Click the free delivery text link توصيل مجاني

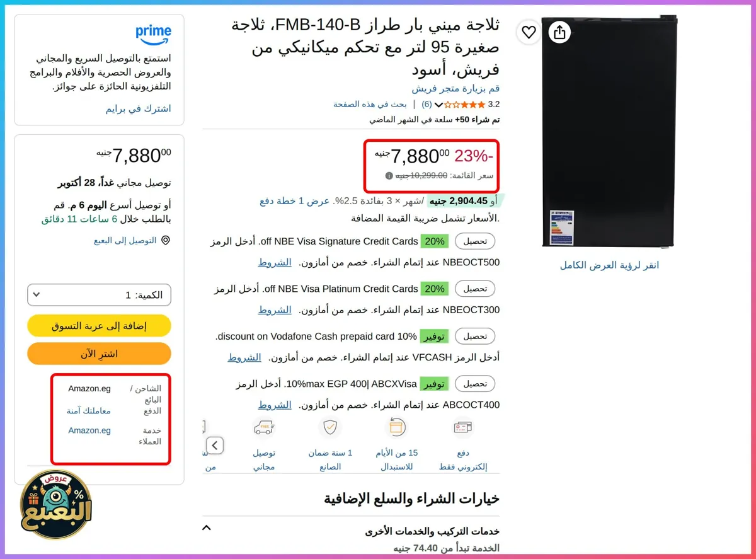click(x=264, y=460)
